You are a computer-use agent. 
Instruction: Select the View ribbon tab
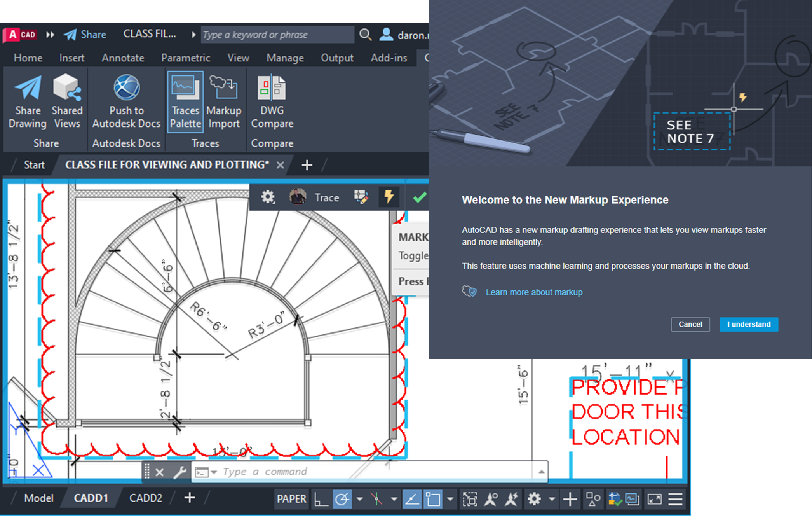(238, 58)
